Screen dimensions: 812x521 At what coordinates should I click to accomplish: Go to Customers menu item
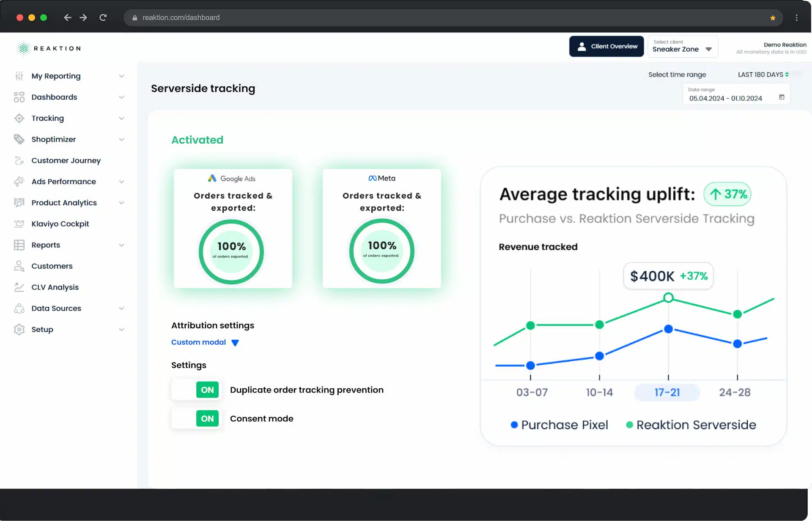pyautogui.click(x=52, y=266)
